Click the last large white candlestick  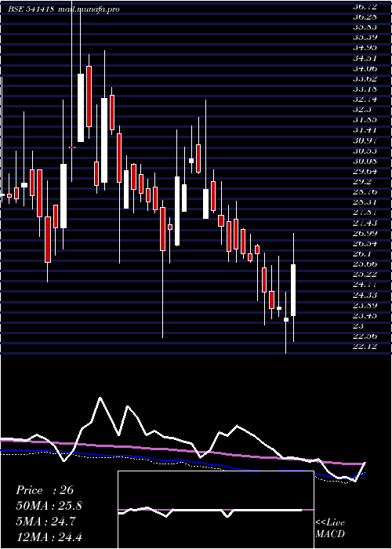[293, 290]
